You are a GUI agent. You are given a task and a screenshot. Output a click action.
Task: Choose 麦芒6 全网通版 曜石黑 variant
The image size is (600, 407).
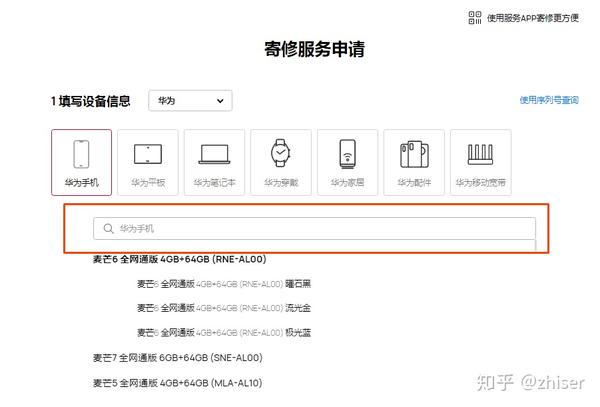224,284
